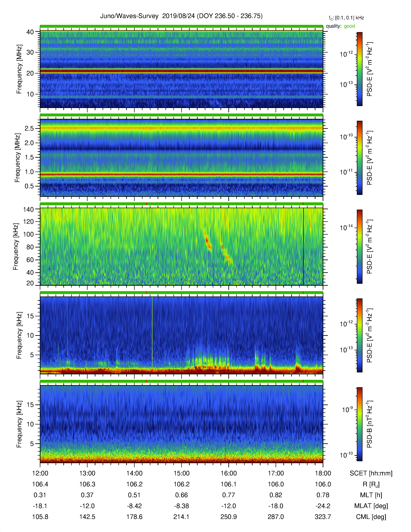Image resolution: width=411 pixels, height=532 pixels.
Task: Click the bright band just below 1.0 MHz
Action: 181,174
